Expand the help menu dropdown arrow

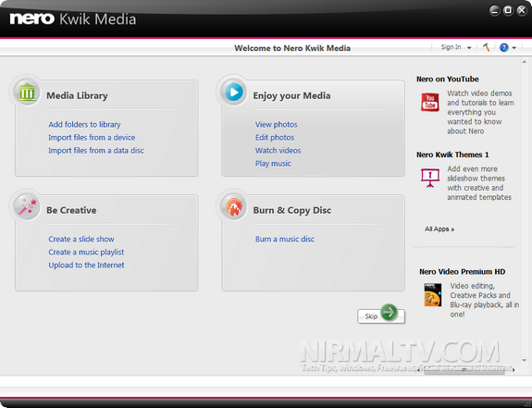coord(514,48)
